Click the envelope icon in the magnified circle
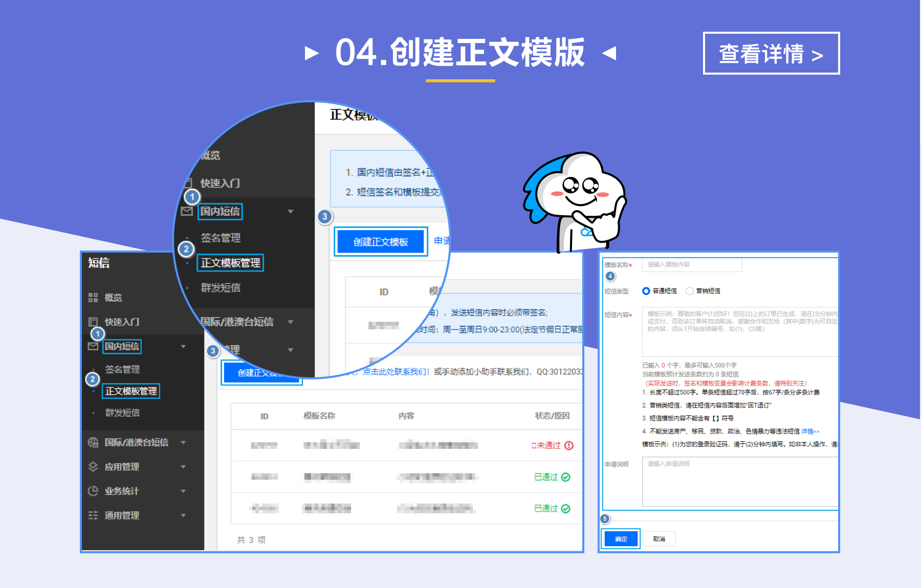 point(187,211)
